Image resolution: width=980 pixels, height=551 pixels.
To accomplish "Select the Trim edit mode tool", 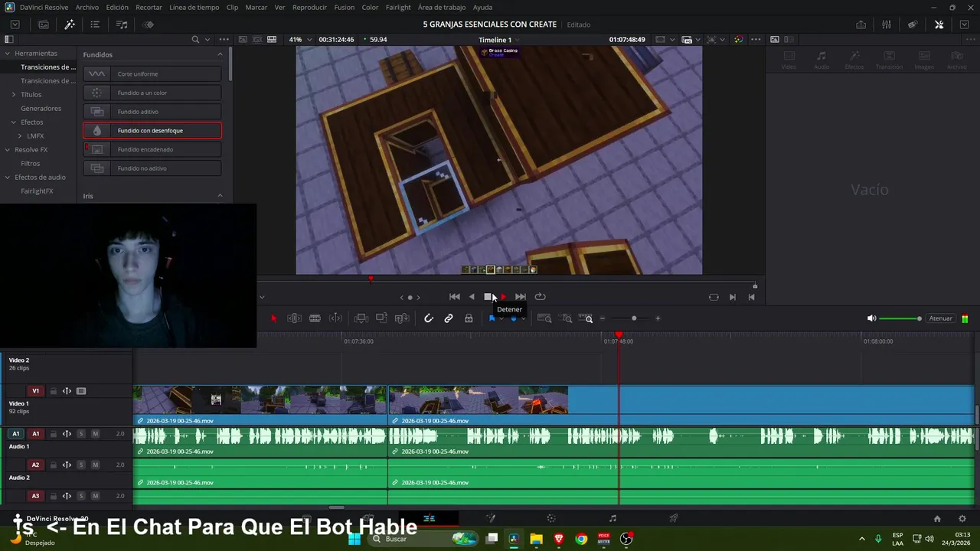I will [294, 318].
